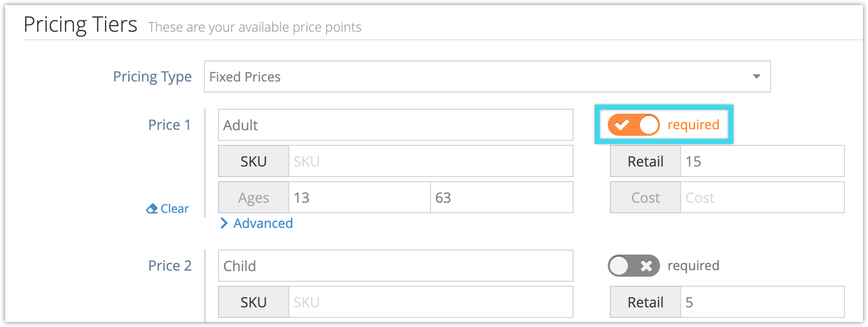868x327 pixels.
Task: Focus the Price 1 SKU input
Action: point(431,161)
